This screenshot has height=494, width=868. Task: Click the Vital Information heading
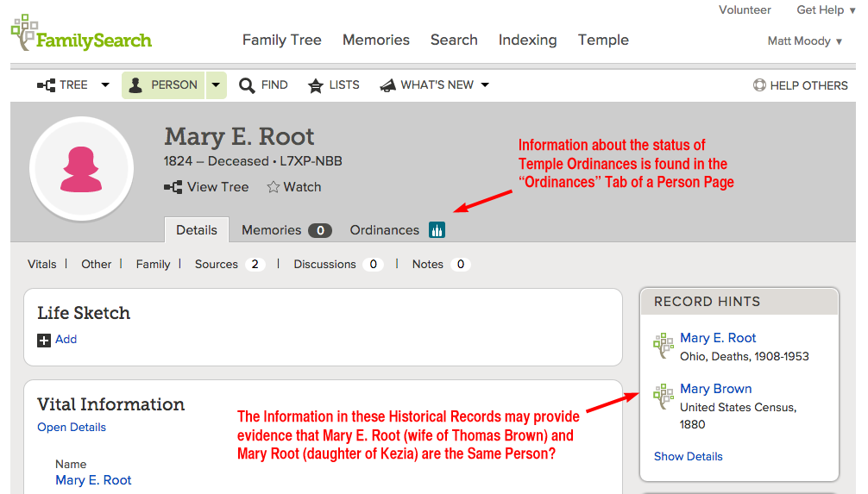pos(110,404)
